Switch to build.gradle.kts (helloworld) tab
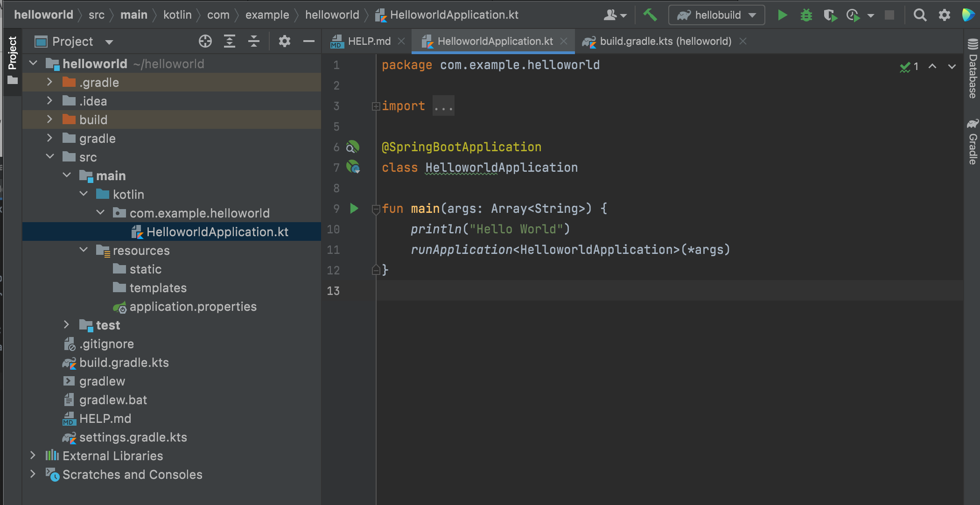 pos(665,42)
